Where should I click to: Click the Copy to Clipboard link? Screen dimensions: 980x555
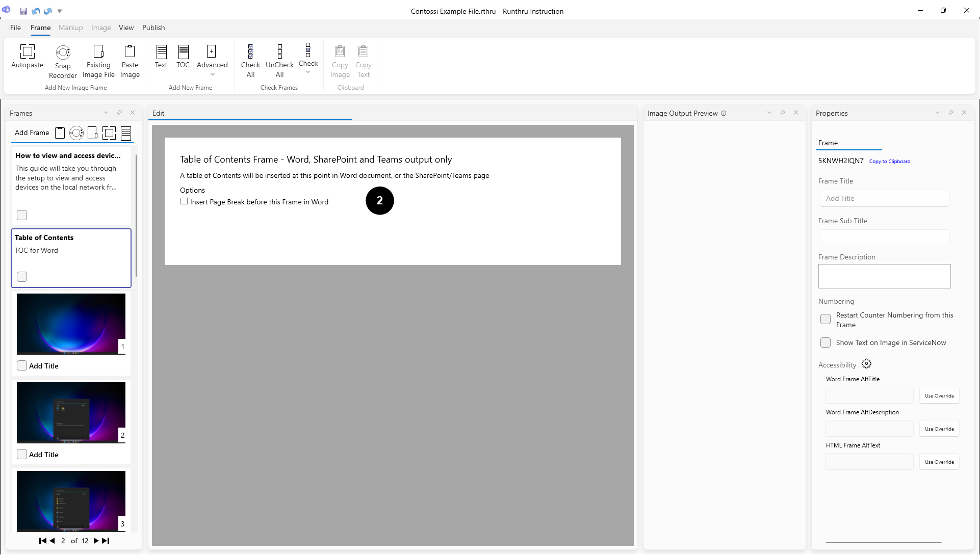(x=889, y=161)
